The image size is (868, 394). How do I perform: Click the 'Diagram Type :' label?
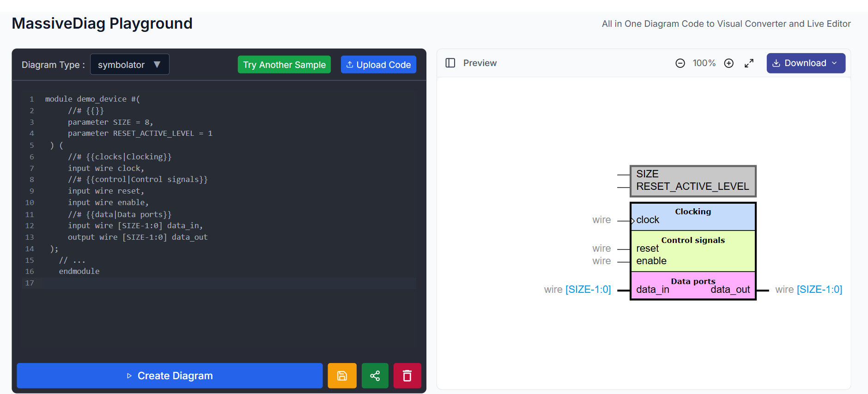[53, 65]
